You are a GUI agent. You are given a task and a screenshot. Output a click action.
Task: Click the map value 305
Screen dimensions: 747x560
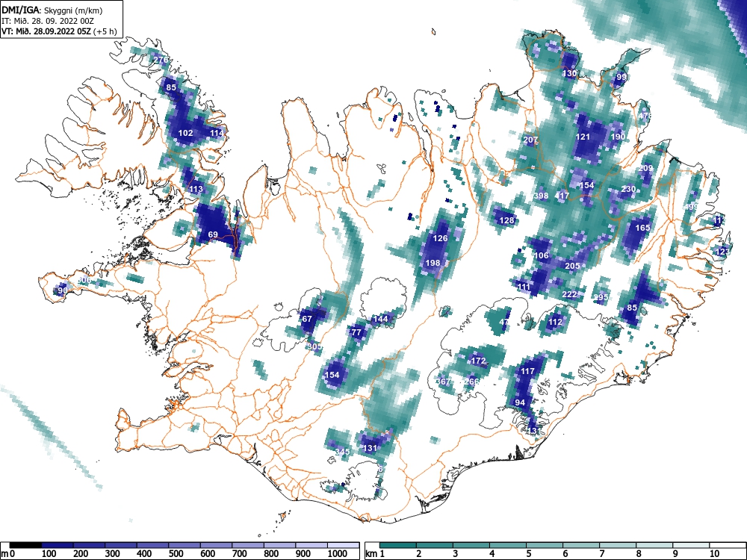point(314,346)
